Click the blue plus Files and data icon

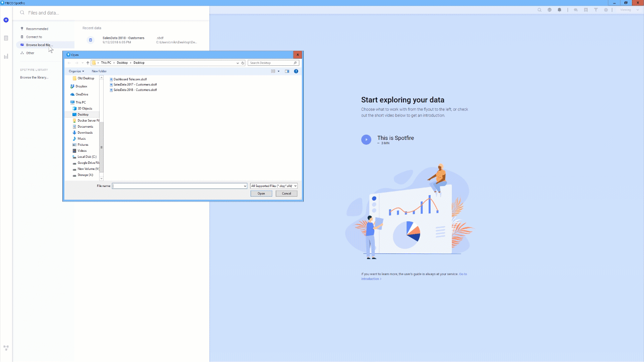tap(6, 20)
